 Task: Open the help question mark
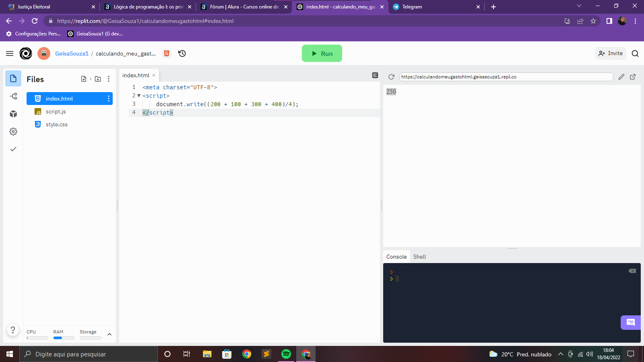[13, 330]
